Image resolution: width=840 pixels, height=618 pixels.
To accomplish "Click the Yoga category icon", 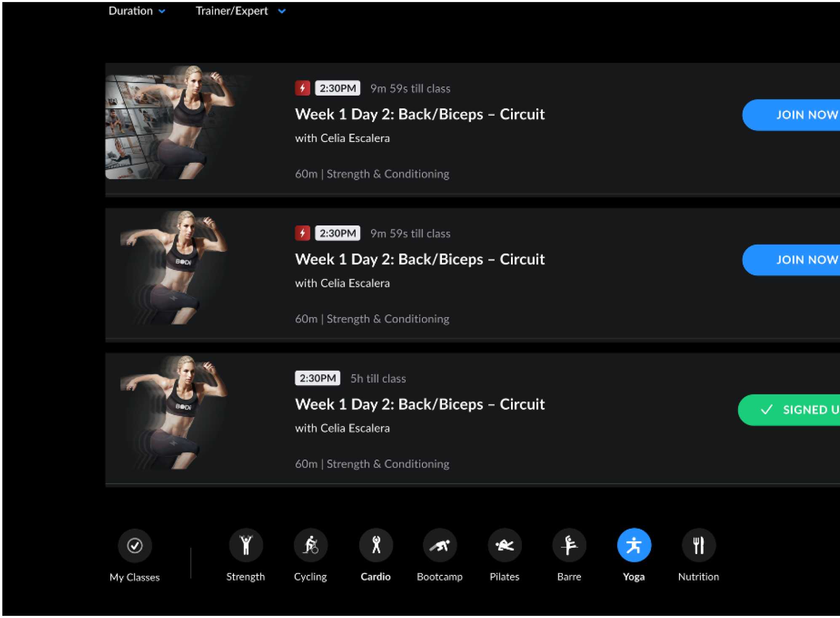I will click(x=634, y=545).
